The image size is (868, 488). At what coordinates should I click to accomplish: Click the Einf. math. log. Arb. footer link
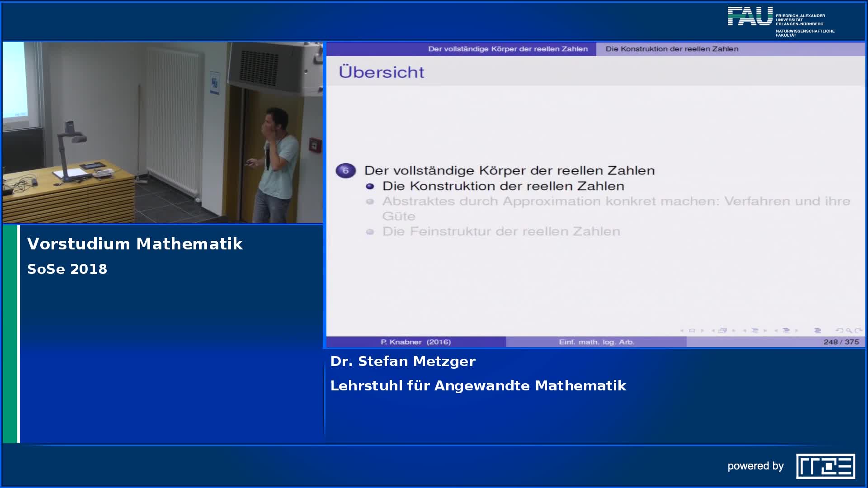click(x=597, y=342)
